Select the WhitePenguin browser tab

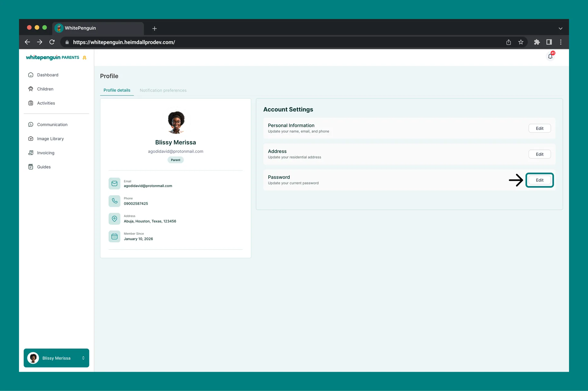coord(98,28)
